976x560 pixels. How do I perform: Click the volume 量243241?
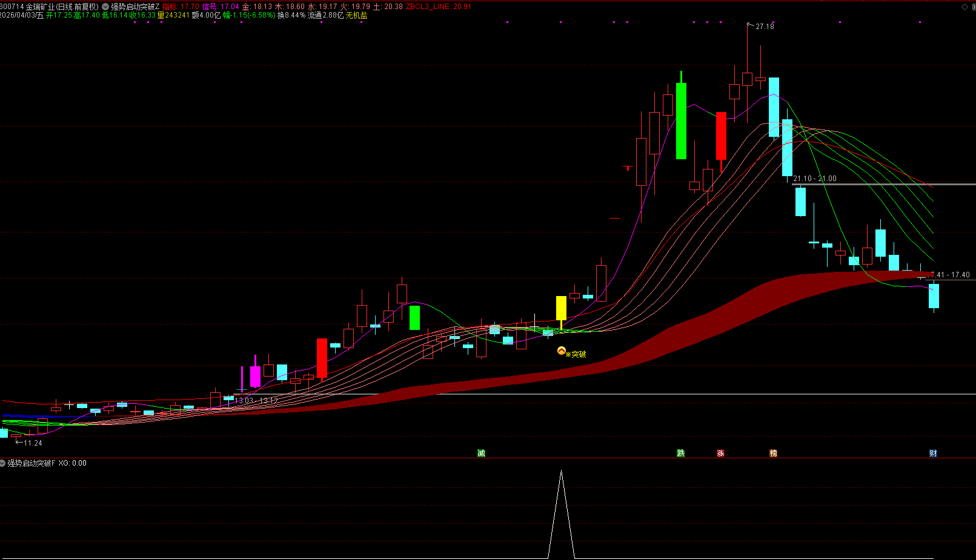point(173,15)
